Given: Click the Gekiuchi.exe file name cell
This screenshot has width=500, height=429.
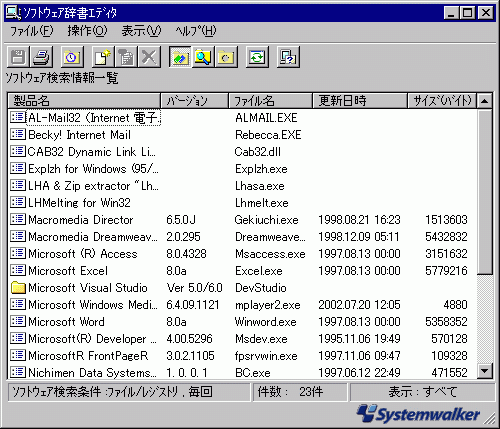Looking at the screenshot, I should pyautogui.click(x=266, y=220).
